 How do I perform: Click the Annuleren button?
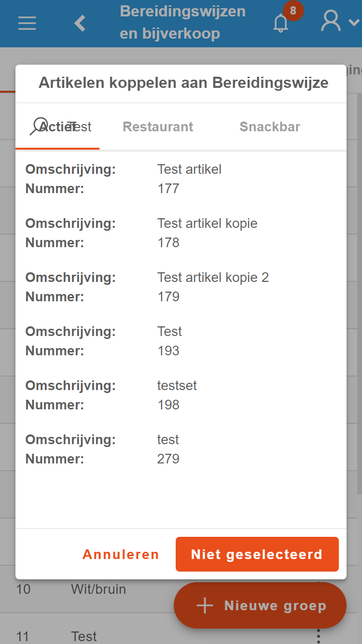[x=121, y=554]
